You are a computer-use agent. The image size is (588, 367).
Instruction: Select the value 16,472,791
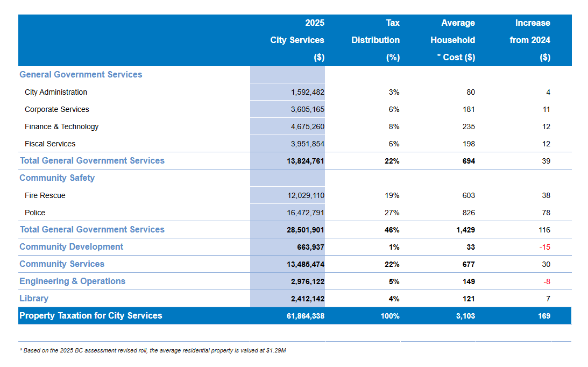[306, 213]
